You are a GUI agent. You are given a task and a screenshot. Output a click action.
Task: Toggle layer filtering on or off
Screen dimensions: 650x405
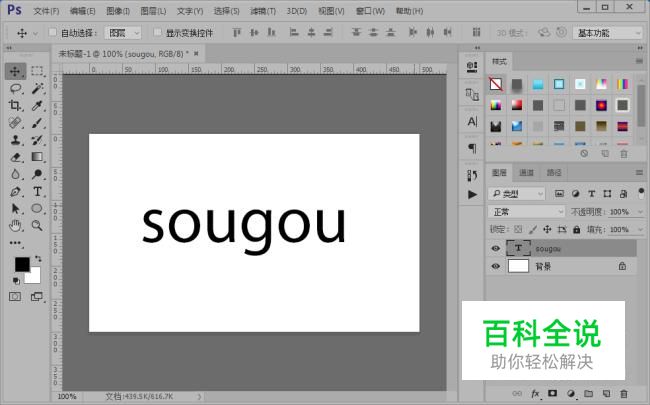[641, 193]
